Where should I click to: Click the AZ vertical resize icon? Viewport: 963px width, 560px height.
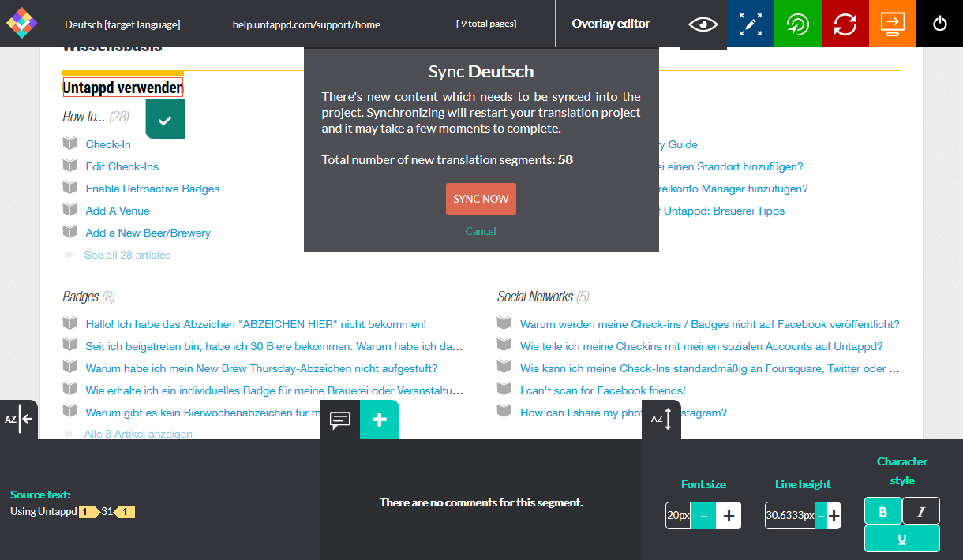click(661, 419)
